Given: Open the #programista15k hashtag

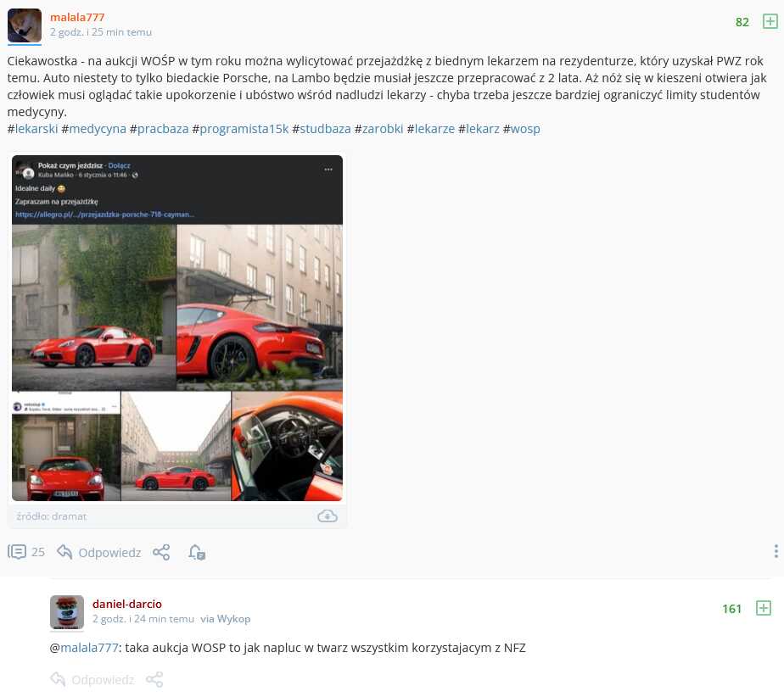Looking at the screenshot, I should click(240, 129).
